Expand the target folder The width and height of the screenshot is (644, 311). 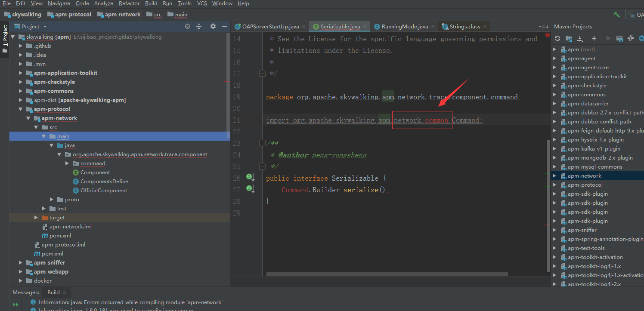pos(36,217)
